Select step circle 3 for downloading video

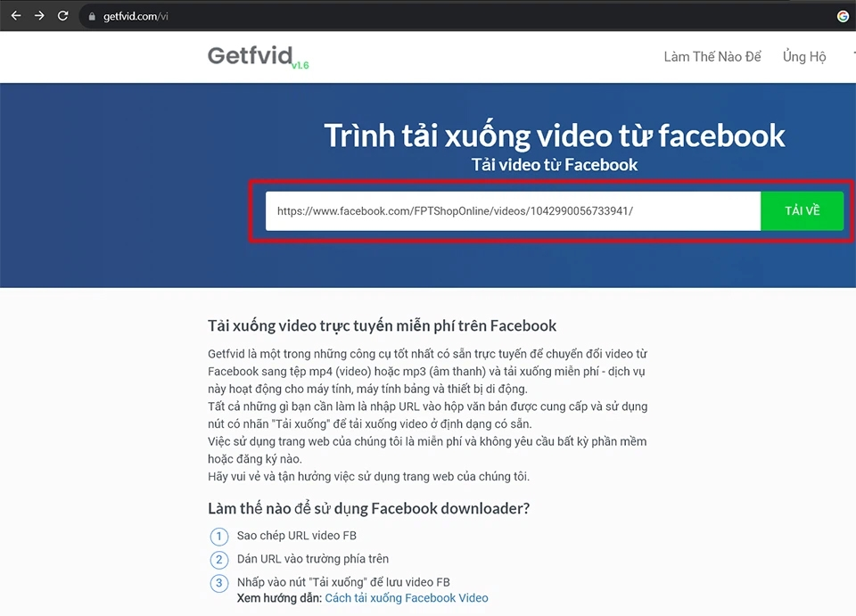pos(219,583)
